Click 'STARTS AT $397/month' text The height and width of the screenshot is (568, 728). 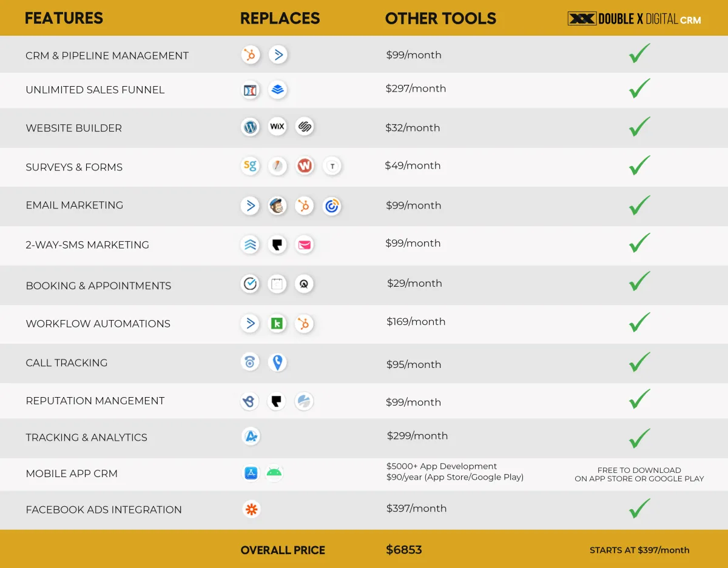639,550
